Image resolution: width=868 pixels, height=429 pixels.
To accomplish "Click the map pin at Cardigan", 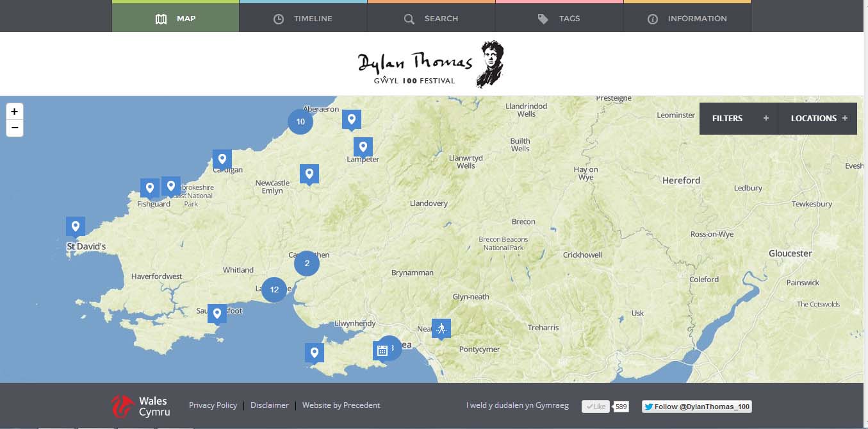I will [222, 159].
